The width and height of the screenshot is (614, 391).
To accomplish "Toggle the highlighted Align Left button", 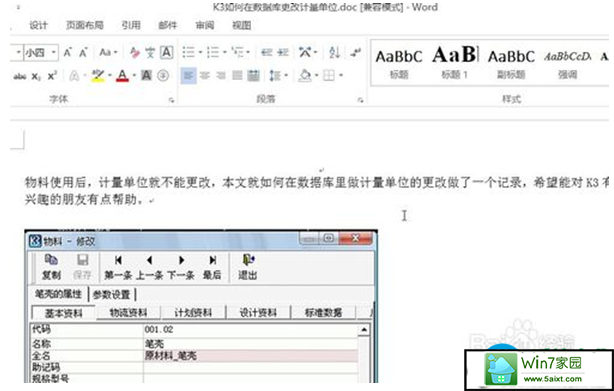I will pyautogui.click(x=189, y=75).
